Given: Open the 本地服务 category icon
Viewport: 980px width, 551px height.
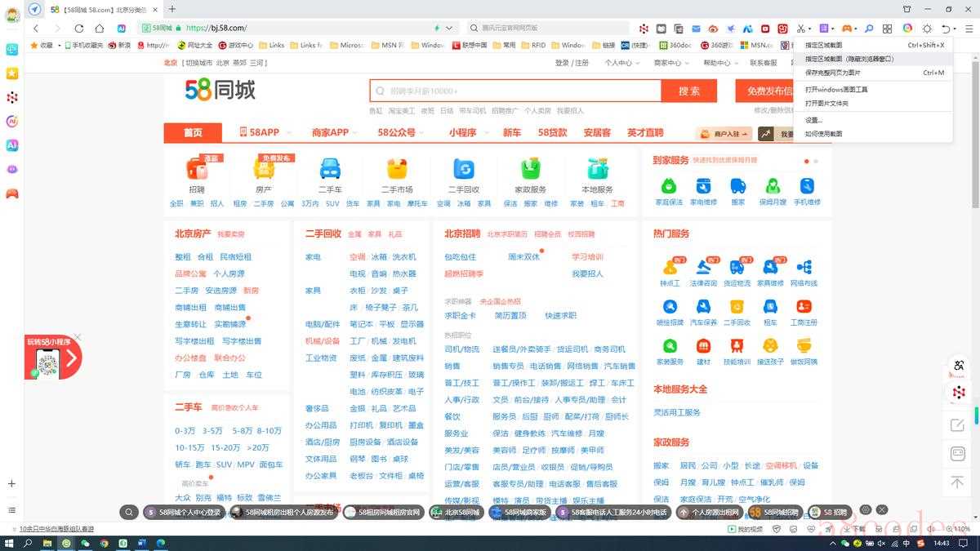Looking at the screenshot, I should [597, 169].
